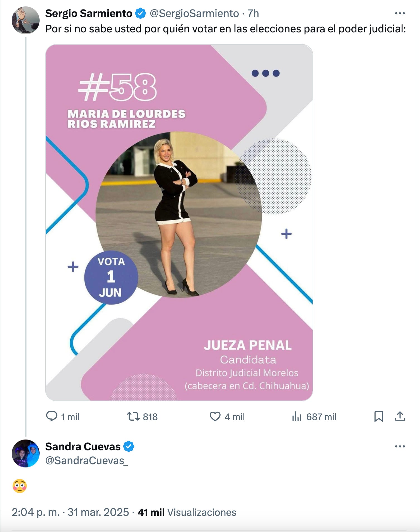420x532 pixels.
Task: Click the verified badge beside Sergio Sarmiento
Action: (141, 13)
